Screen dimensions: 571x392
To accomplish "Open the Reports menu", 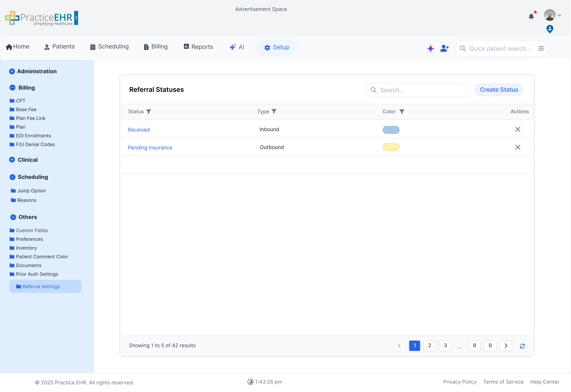I will pyautogui.click(x=198, y=47).
